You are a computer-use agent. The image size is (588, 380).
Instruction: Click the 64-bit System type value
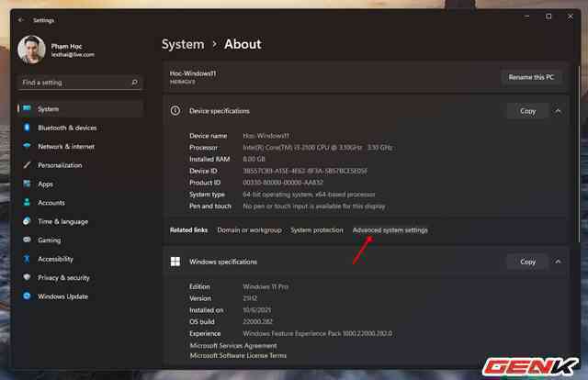(x=309, y=194)
